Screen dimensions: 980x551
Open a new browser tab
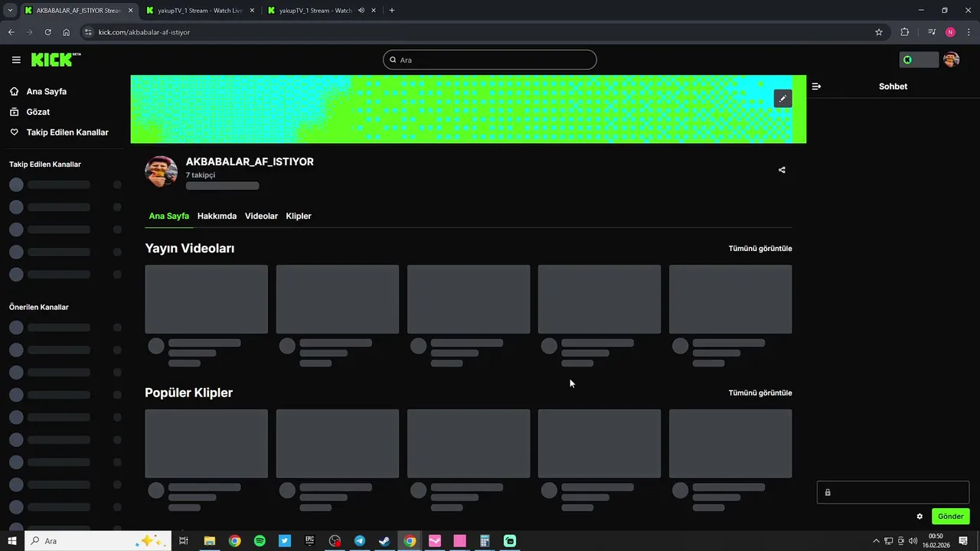392,11
